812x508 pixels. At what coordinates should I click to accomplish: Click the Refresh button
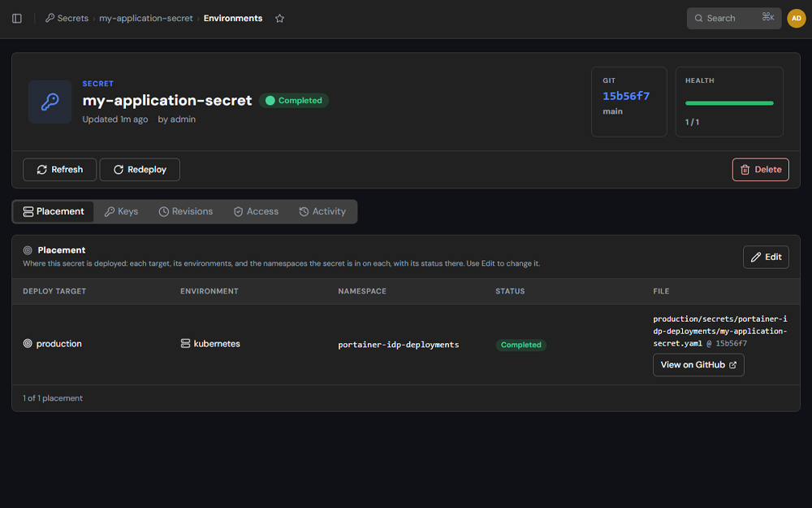click(x=59, y=170)
